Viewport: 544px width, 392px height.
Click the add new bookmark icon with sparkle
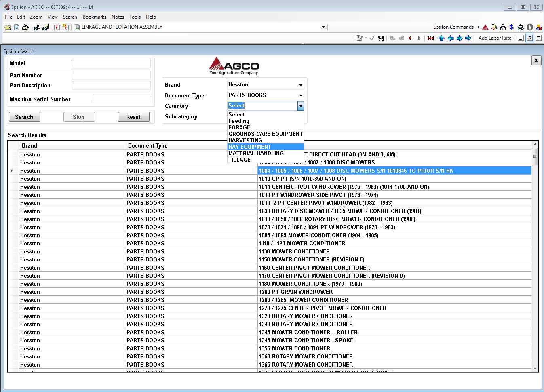[x=66, y=27]
